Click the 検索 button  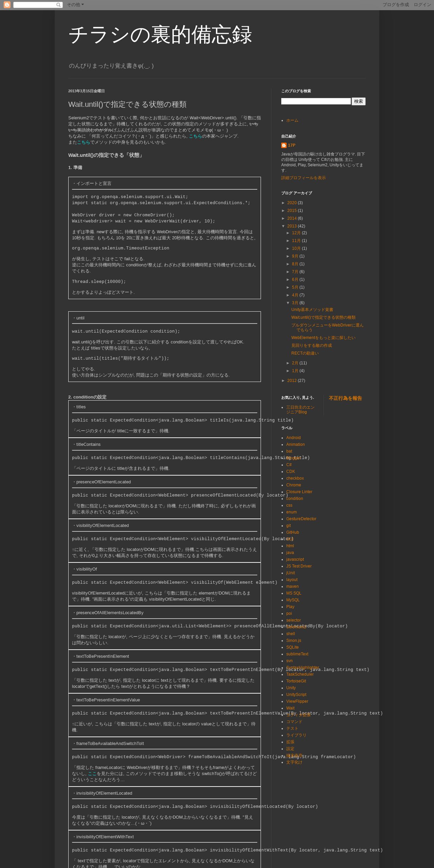coord(359,101)
